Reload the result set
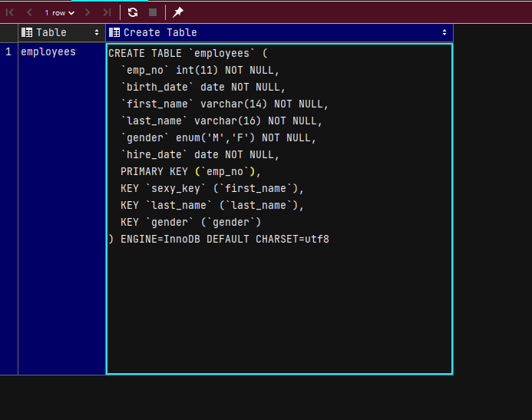532x420 pixels. (x=133, y=12)
